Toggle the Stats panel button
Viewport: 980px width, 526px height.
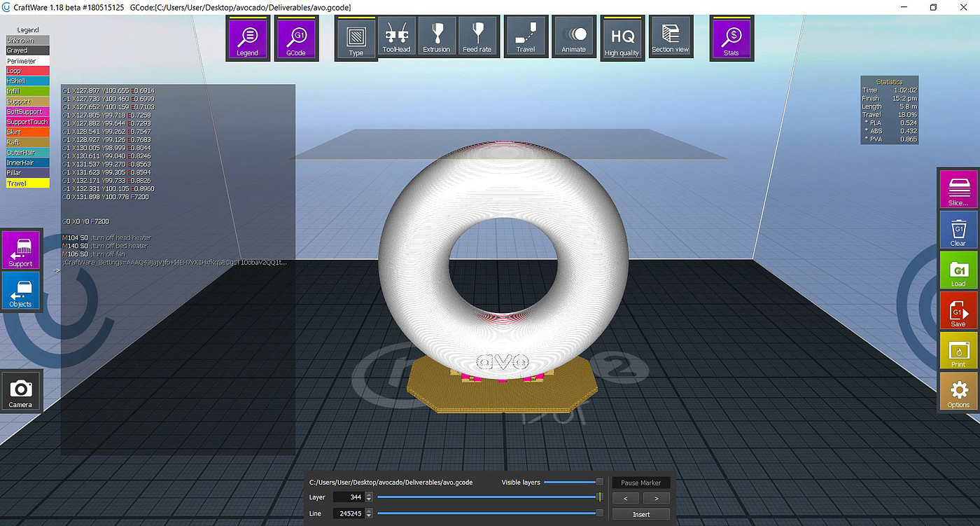click(x=731, y=39)
